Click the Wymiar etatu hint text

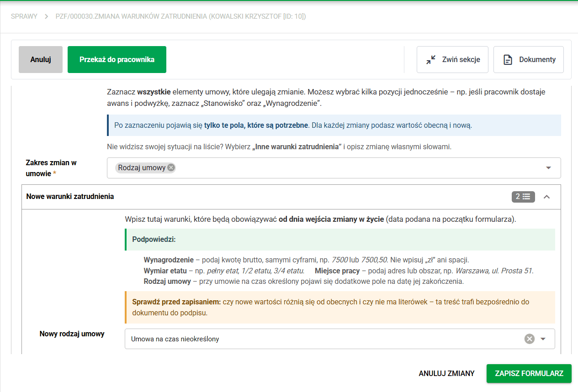224,271
